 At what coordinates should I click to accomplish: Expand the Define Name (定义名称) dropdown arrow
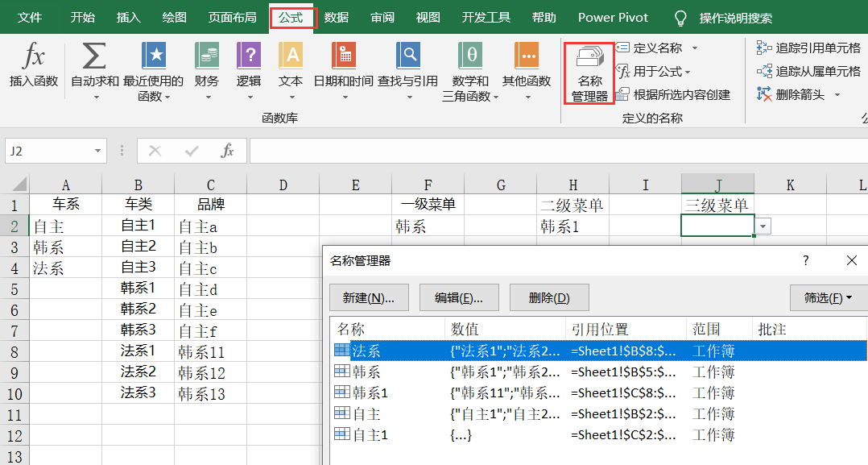[x=695, y=48]
